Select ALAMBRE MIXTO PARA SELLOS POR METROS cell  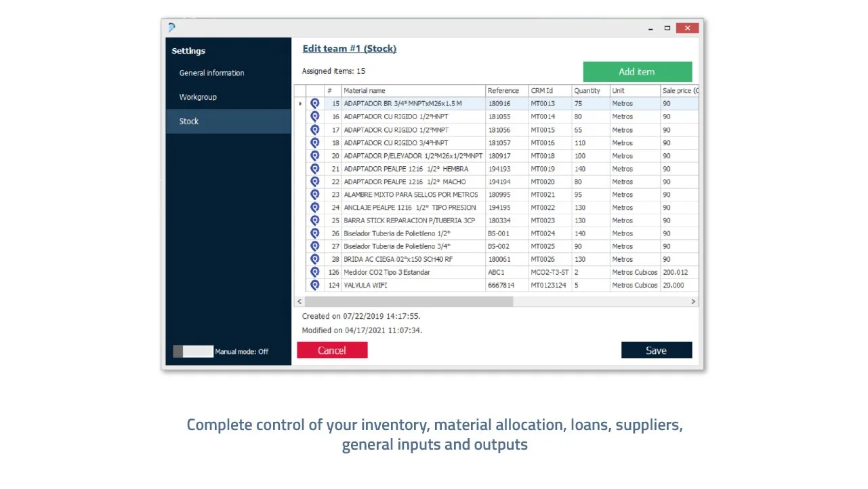tap(413, 195)
